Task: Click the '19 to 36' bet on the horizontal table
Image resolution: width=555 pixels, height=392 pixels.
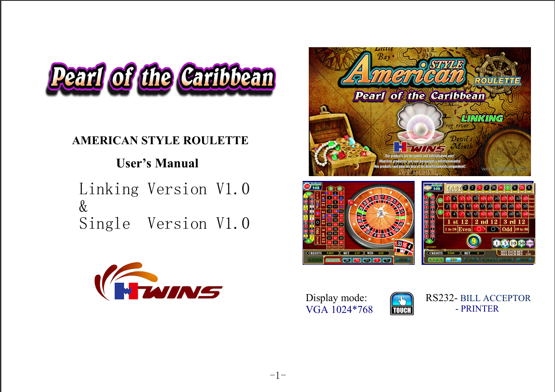Action: pos(522,229)
